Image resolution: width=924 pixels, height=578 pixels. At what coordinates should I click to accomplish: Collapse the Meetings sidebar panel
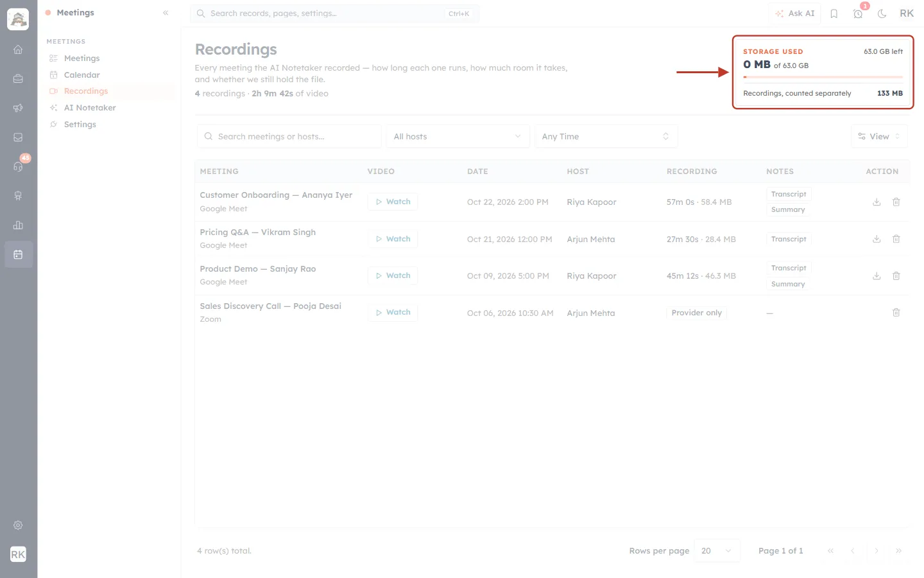166,13
